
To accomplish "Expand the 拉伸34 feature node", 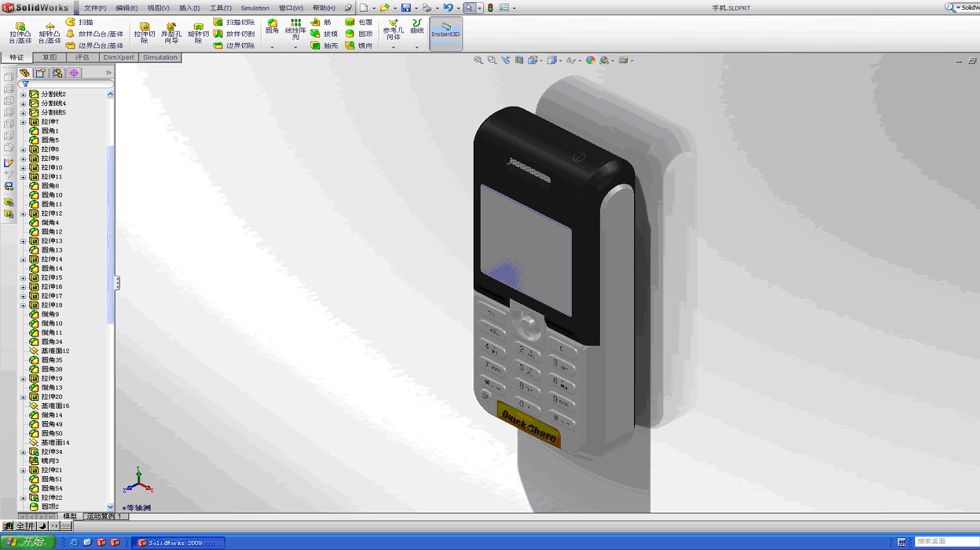I will (x=23, y=452).
